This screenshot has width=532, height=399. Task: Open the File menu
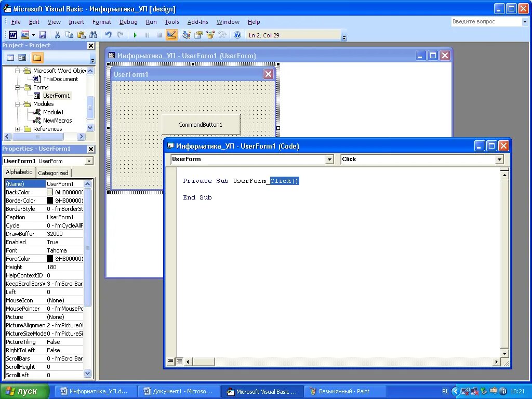(x=16, y=22)
